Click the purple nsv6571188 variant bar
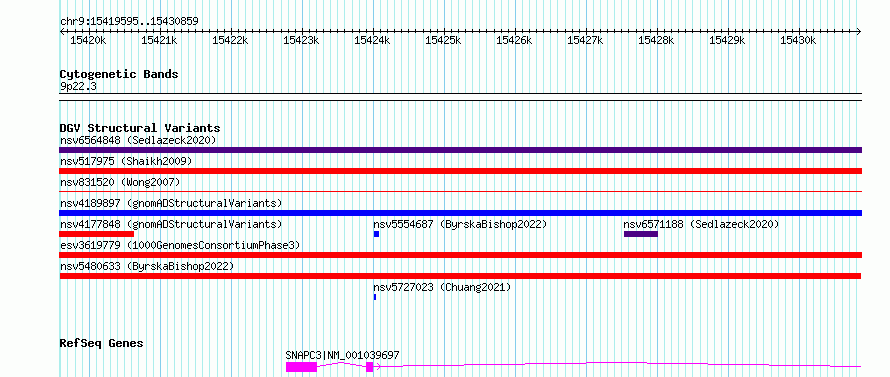Image resolution: width=890 pixels, height=377 pixels. 641,234
